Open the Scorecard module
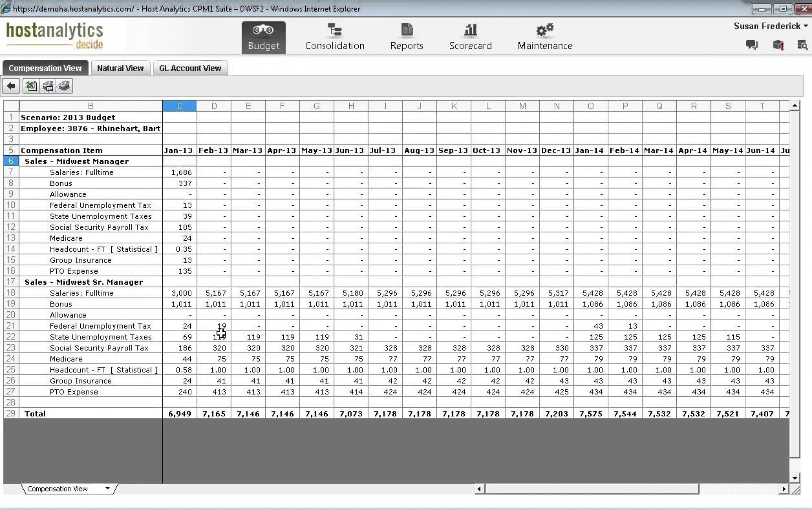 [471, 36]
